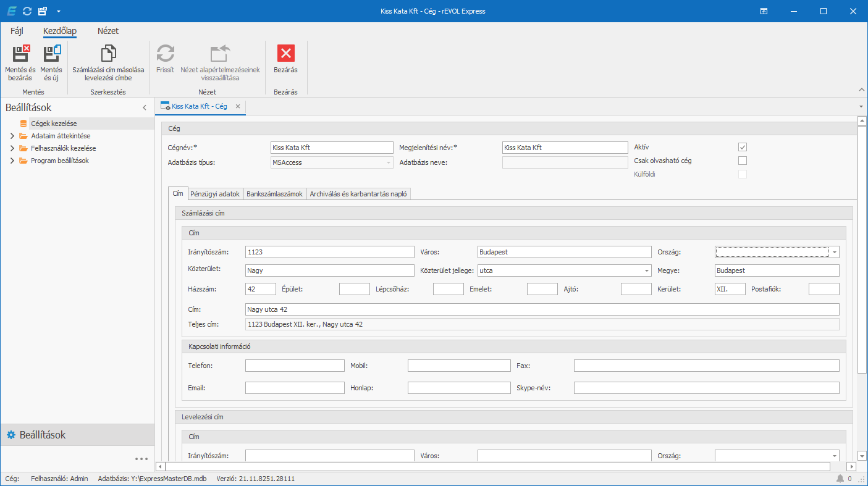The image size is (868, 486).
Task: Close the Kiss Kata Kft - Cég tab
Action: (x=238, y=106)
